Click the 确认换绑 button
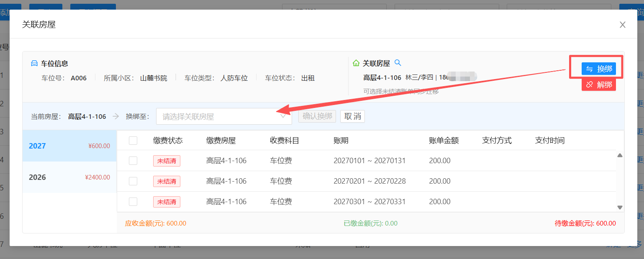Viewport: 644px width, 259px height. pos(317,116)
